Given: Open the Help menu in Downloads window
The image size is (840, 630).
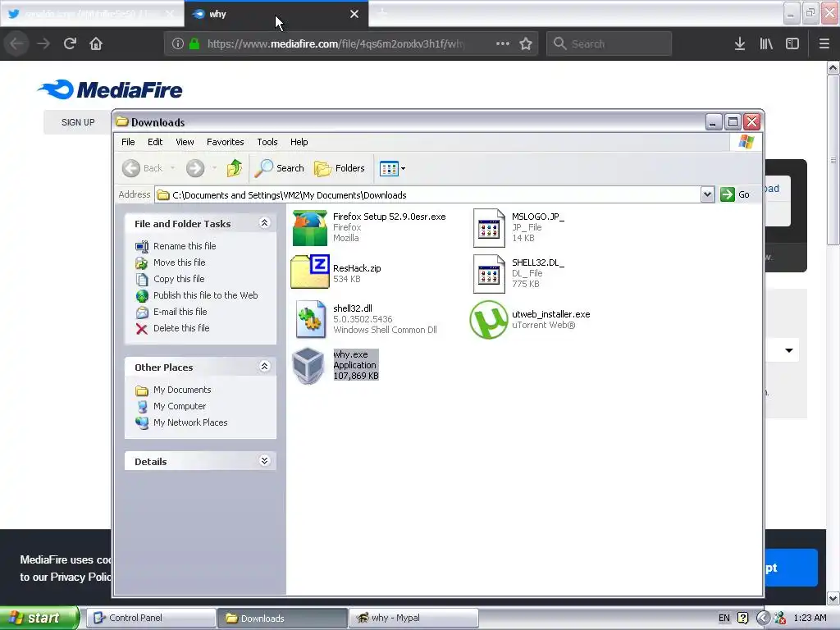Looking at the screenshot, I should click(x=299, y=142).
